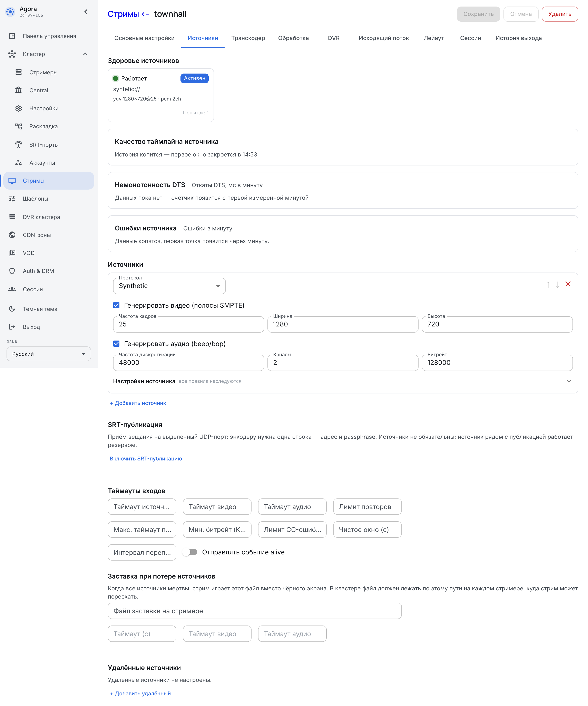Focus the Каналы input field

tap(343, 363)
